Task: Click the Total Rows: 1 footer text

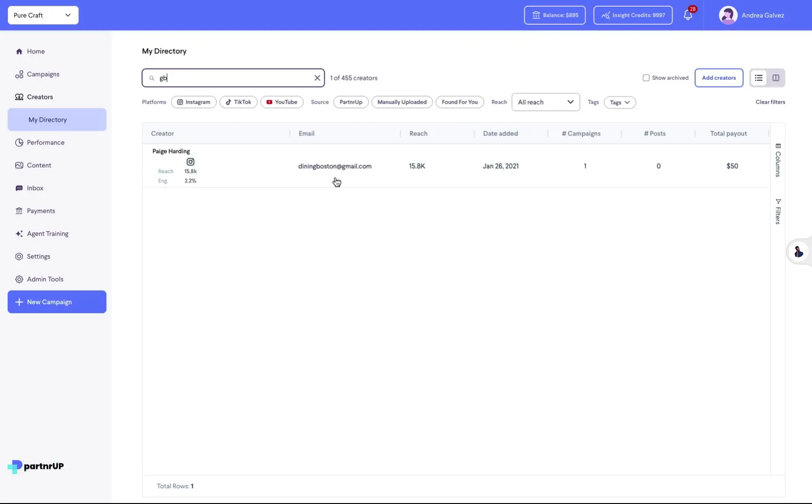Action: tap(175, 486)
